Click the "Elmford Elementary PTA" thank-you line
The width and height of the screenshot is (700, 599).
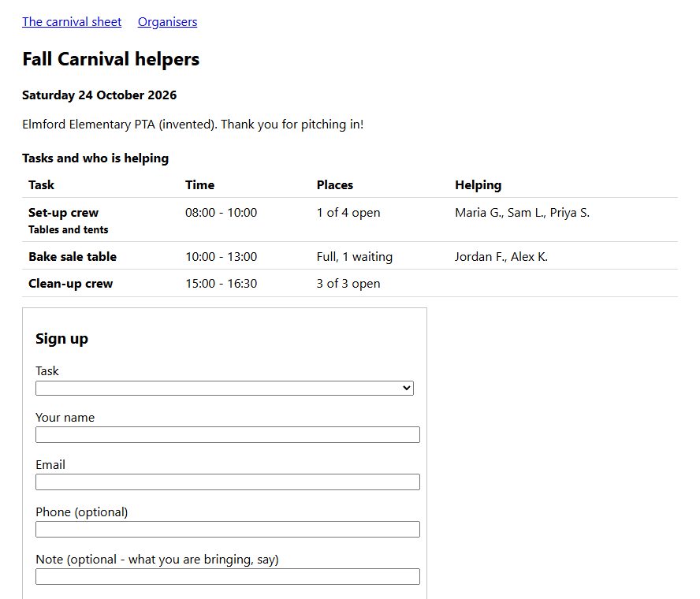[193, 124]
